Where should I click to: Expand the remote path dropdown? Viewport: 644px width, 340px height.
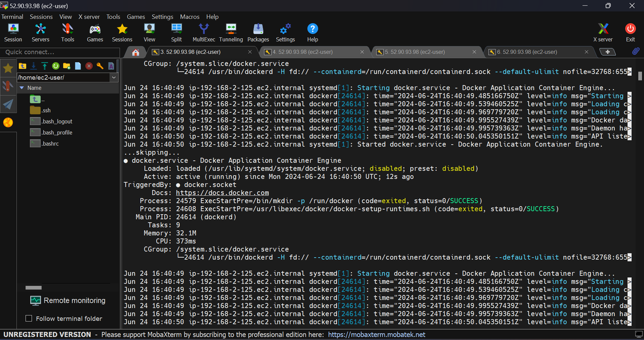coord(113,77)
